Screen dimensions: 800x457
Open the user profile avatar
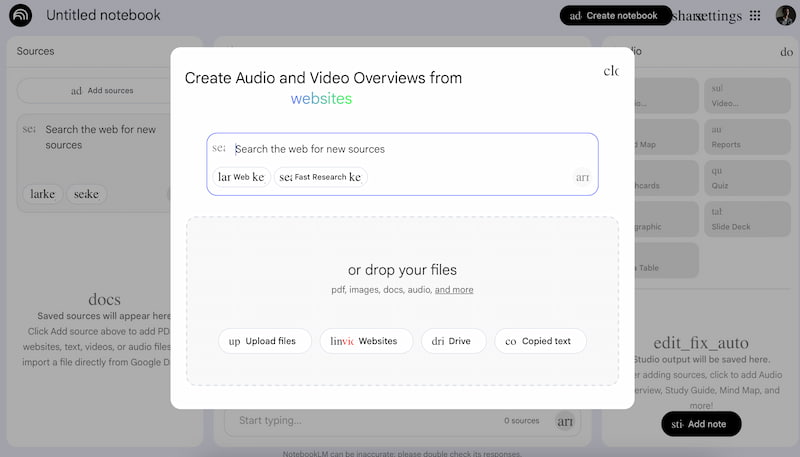(785, 16)
